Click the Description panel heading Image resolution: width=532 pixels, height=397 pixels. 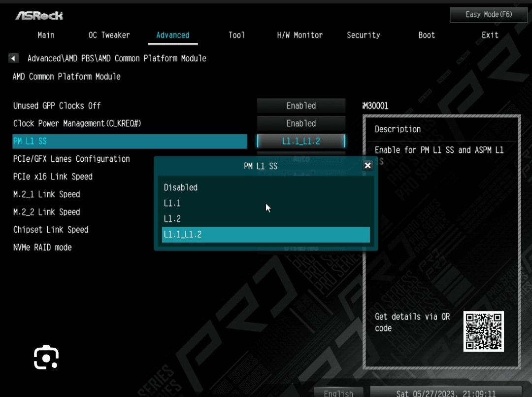(398, 129)
